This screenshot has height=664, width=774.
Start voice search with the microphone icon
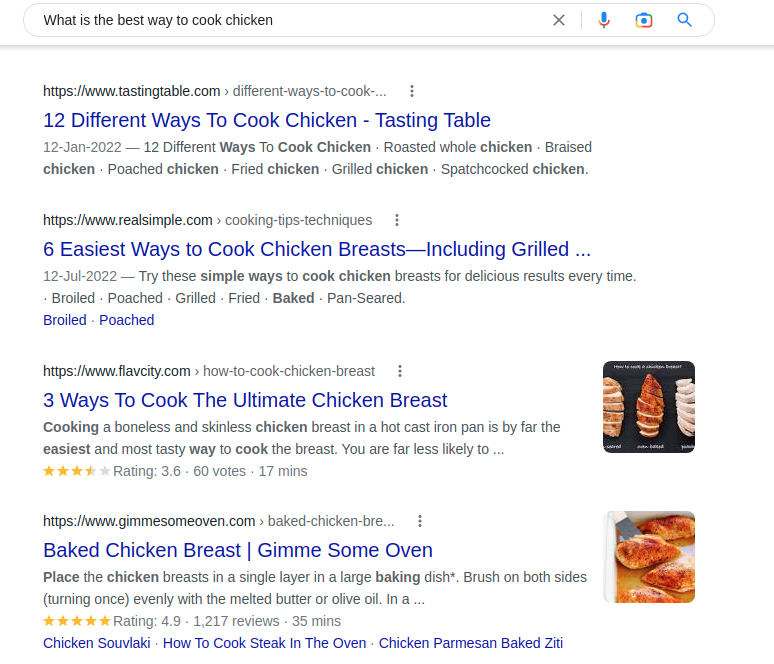pyautogui.click(x=604, y=20)
